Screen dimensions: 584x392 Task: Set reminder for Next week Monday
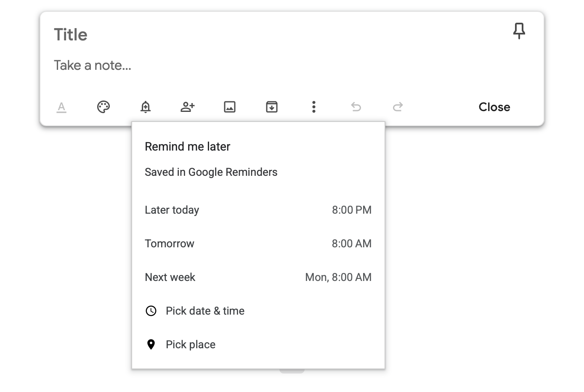(258, 277)
